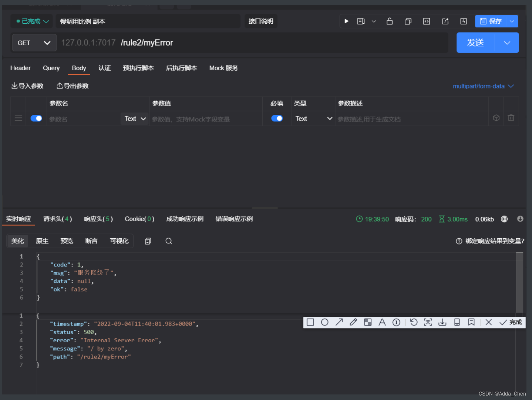This screenshot has height=400, width=532.
Task: Select the 预览 preview view
Action: pyautogui.click(x=67, y=241)
